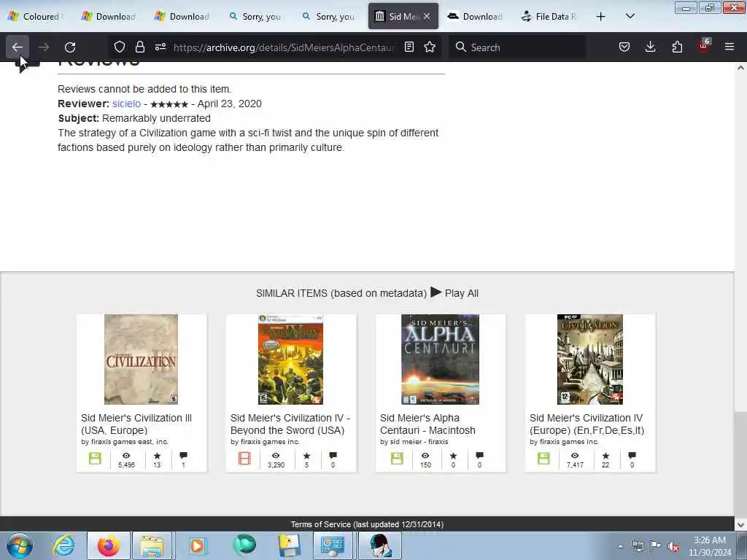Open Civilization IV Europe cover thumbnail
Viewport: 747px width, 560px height.
(x=589, y=359)
